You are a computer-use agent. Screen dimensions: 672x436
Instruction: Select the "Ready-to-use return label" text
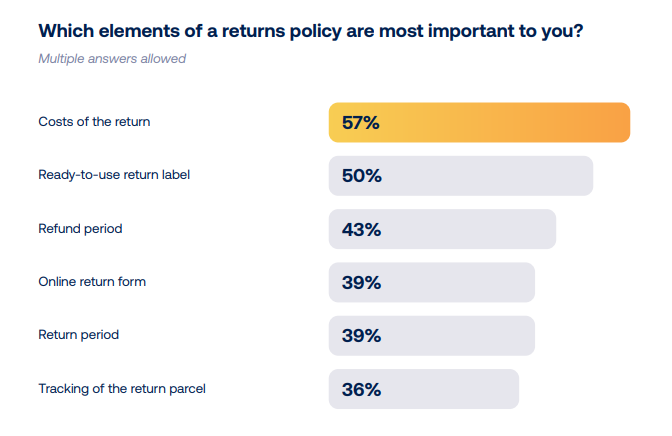click(114, 175)
